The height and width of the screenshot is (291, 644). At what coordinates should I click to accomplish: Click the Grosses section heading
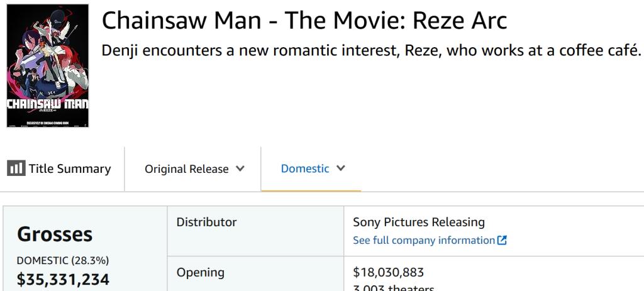[x=55, y=234]
